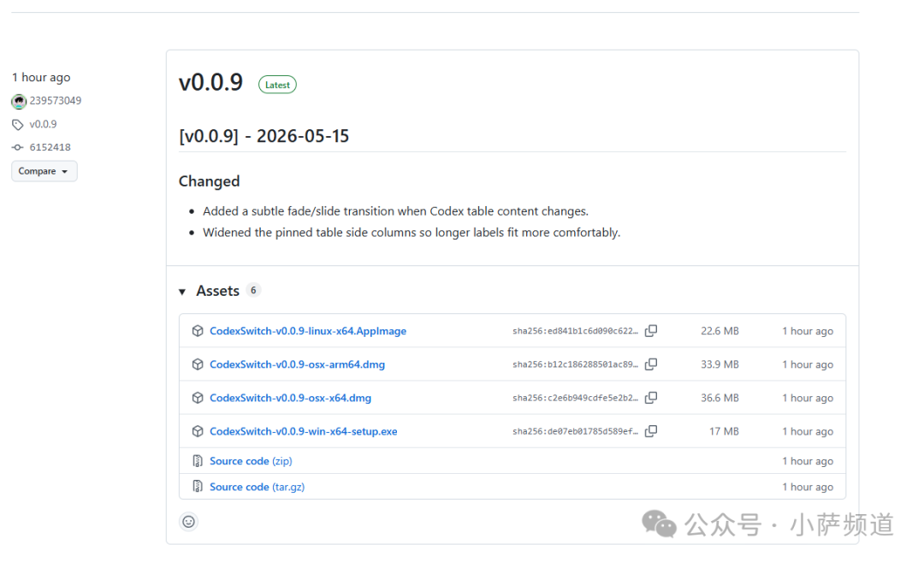Screen dimensions: 924x562
Task: Open the v0.0.9 release title
Action: click(x=211, y=82)
